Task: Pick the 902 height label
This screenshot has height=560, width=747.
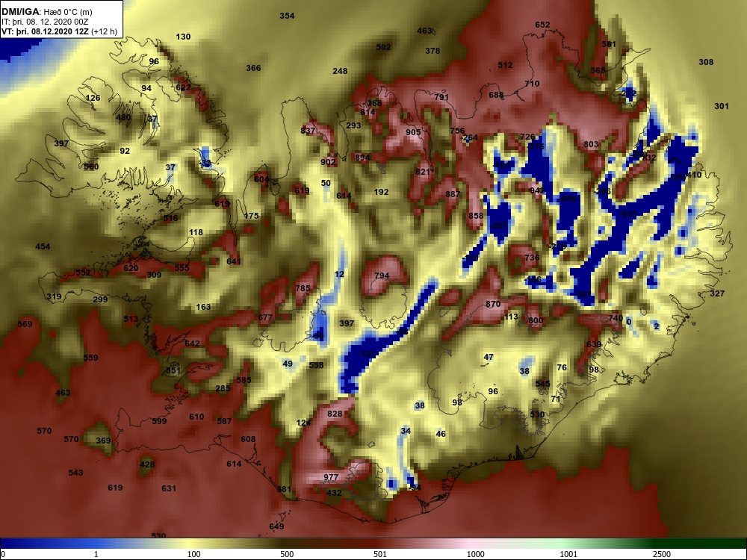Action: pos(328,162)
